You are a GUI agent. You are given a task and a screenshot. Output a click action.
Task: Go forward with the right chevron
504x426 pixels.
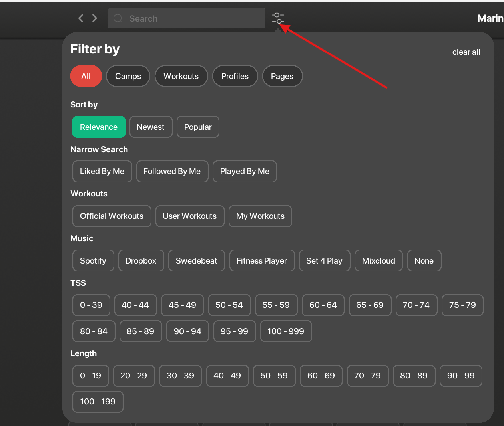tap(95, 18)
